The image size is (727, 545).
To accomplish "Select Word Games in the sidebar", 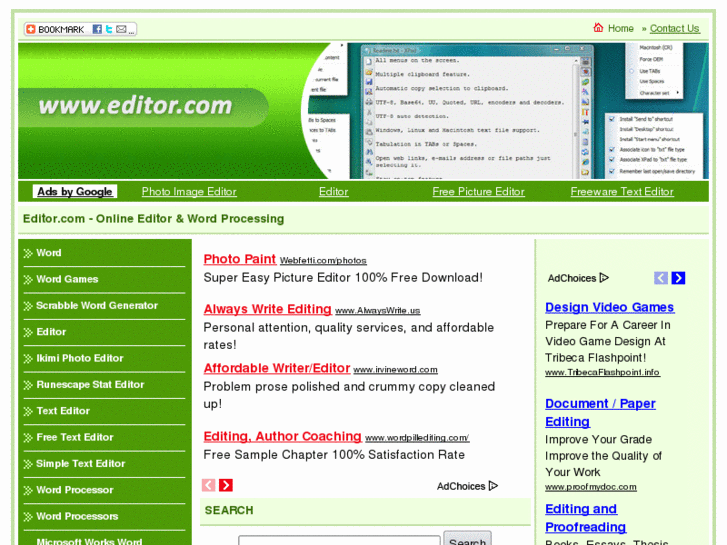I will coord(67,279).
